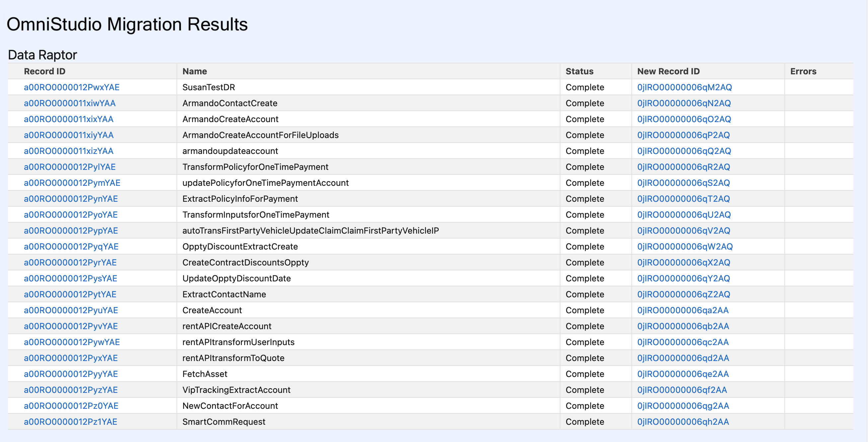Open new record 0jIRO00000006qM2AQ
This screenshot has width=868, height=442.
click(685, 87)
